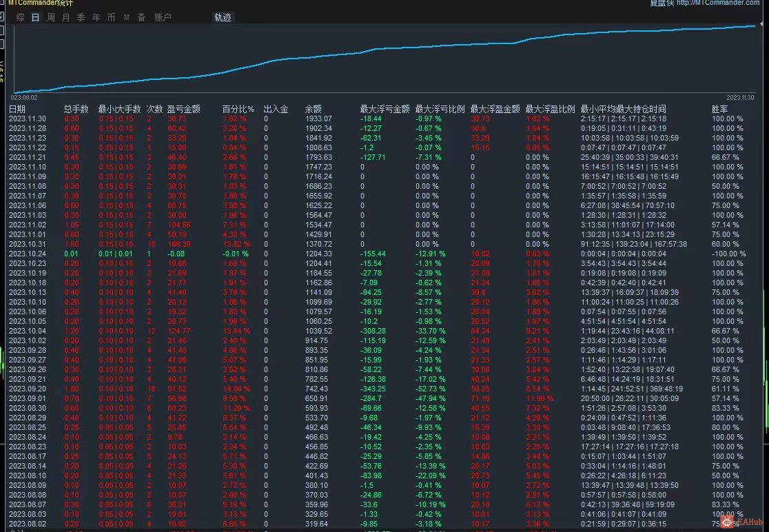Click balance value 742.43
Screen dimensions: 769x532
tap(316, 389)
